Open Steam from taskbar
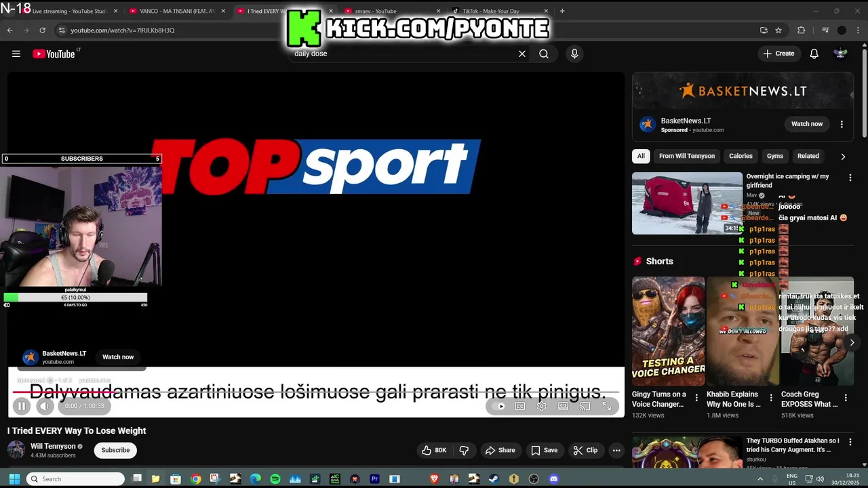The image size is (868, 488). (494, 479)
